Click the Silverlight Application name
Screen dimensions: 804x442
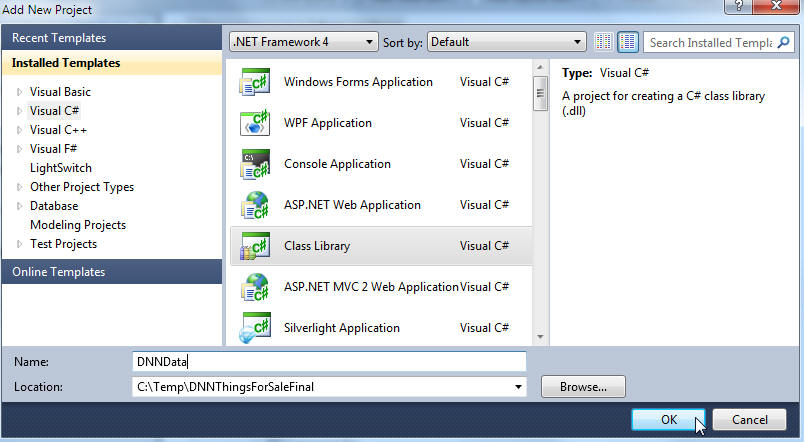tap(342, 328)
